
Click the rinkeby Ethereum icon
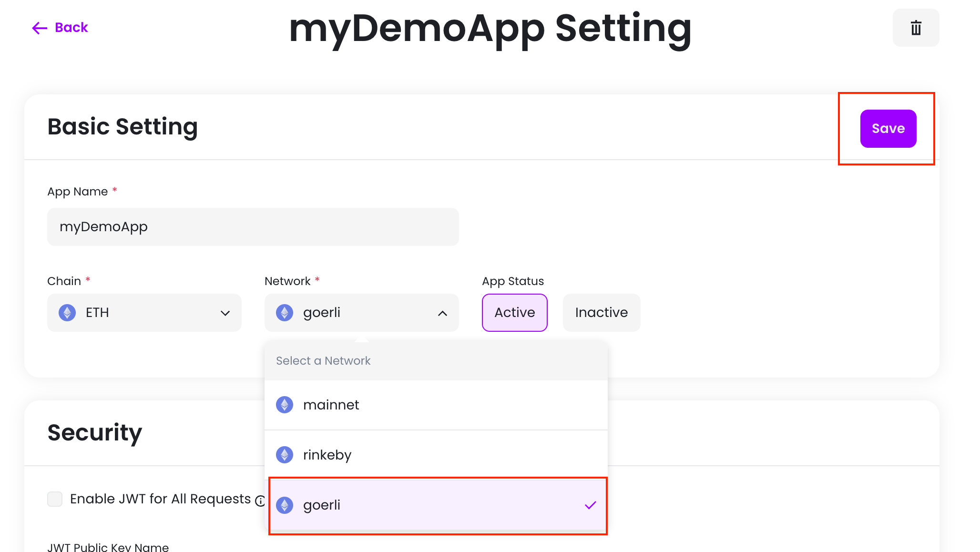coord(285,455)
